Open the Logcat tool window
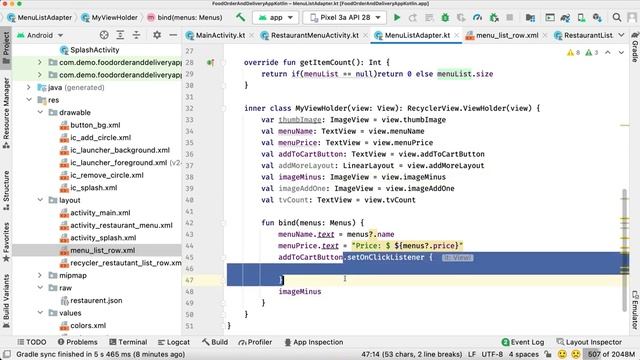Viewport: 640px width, 360px height. tap(174, 342)
